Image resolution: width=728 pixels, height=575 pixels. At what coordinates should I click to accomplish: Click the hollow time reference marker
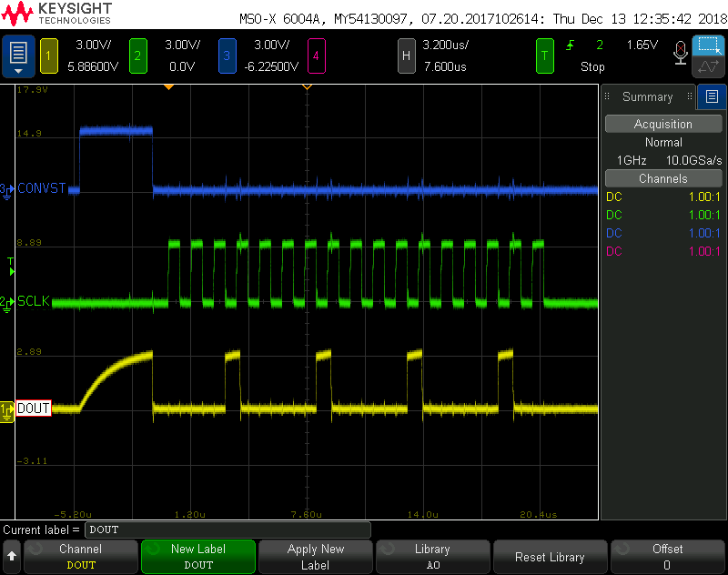click(x=307, y=86)
